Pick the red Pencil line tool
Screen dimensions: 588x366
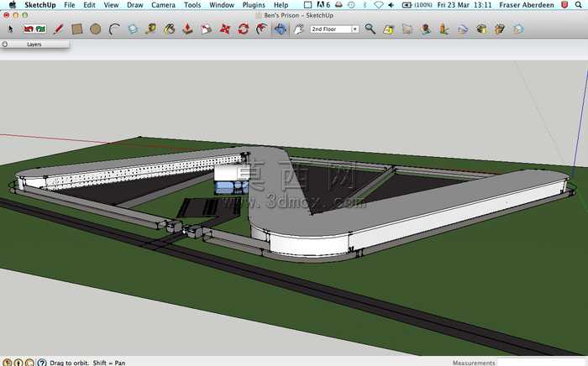[59, 29]
